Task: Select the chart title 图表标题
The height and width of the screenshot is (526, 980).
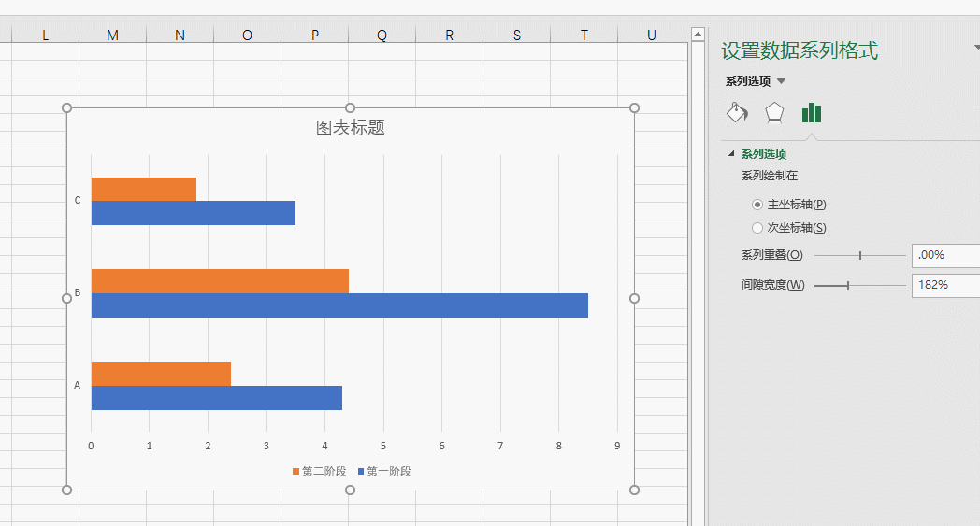Action: click(350, 128)
